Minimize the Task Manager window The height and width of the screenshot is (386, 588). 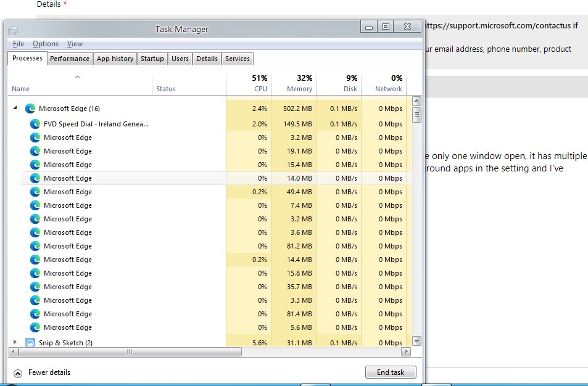[369, 27]
